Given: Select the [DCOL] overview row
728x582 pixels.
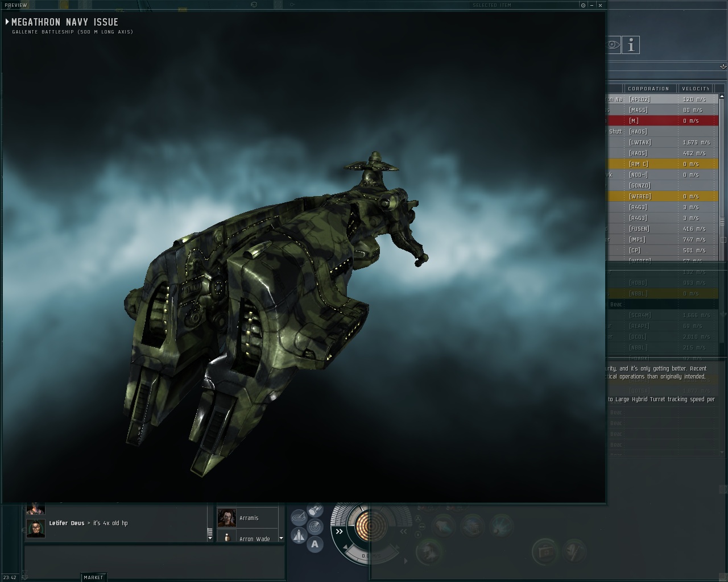Looking at the screenshot, I should (663, 337).
